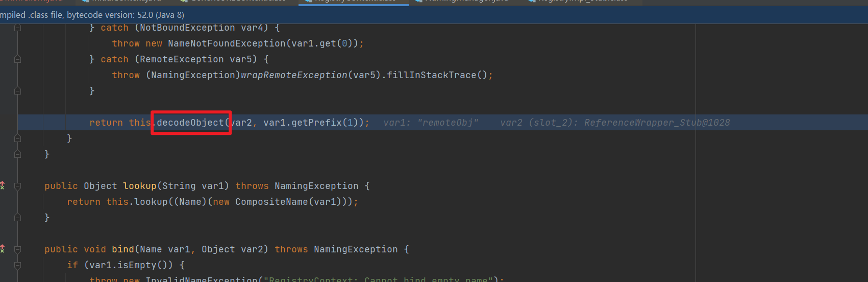Click the InvalidNameException reference on the last line

click(202, 279)
